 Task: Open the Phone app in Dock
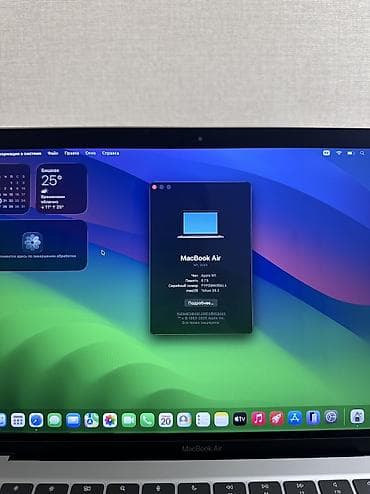[147, 420]
